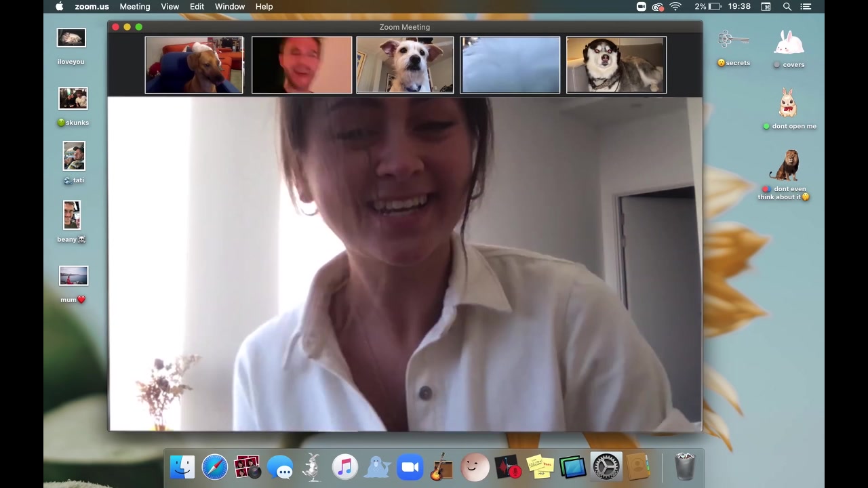
Task: Open the Window menu
Action: (230, 7)
